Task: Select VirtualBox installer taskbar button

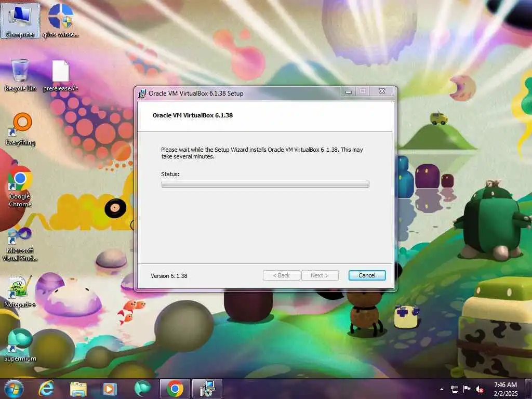Action: (207, 389)
